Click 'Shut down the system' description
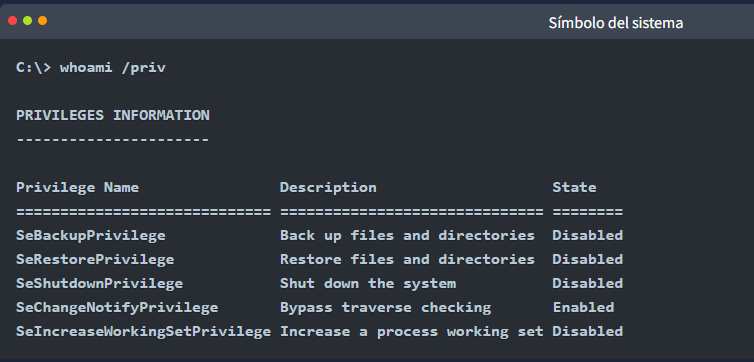 point(368,284)
